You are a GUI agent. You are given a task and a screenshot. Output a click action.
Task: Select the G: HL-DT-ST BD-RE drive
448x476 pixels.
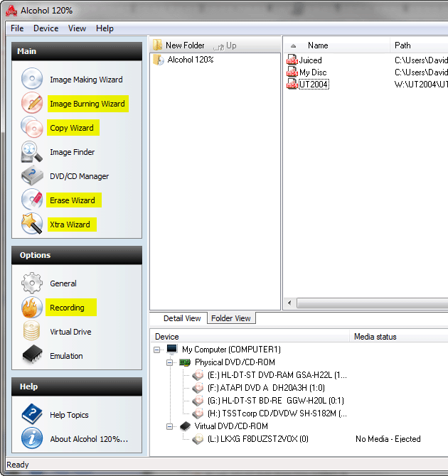coord(276,401)
